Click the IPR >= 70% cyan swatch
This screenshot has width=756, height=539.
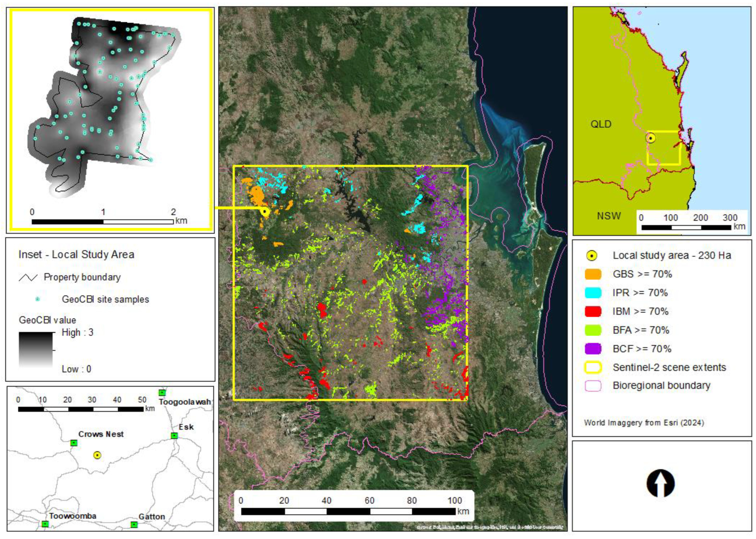tap(593, 293)
